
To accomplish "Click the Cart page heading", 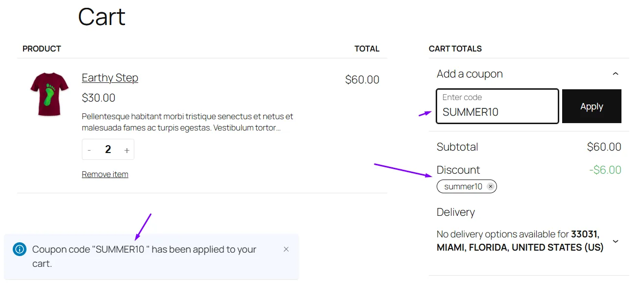I will point(102,16).
